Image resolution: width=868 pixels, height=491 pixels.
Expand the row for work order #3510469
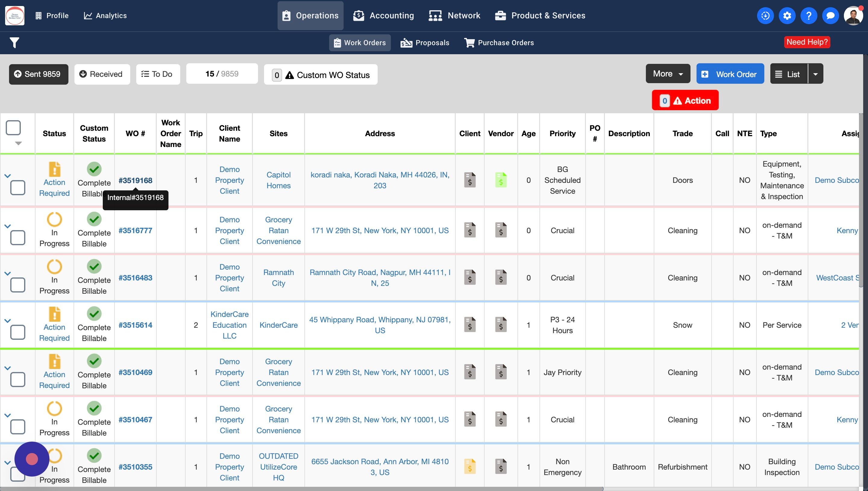(x=8, y=368)
